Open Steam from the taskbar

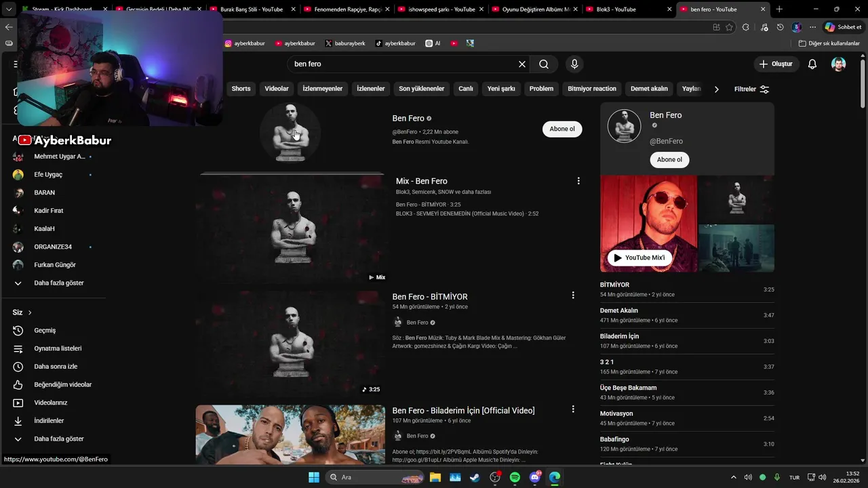coord(475,477)
